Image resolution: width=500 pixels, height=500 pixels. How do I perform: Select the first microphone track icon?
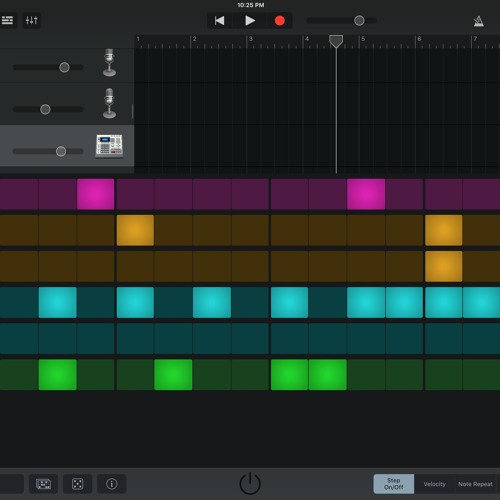coord(109,63)
